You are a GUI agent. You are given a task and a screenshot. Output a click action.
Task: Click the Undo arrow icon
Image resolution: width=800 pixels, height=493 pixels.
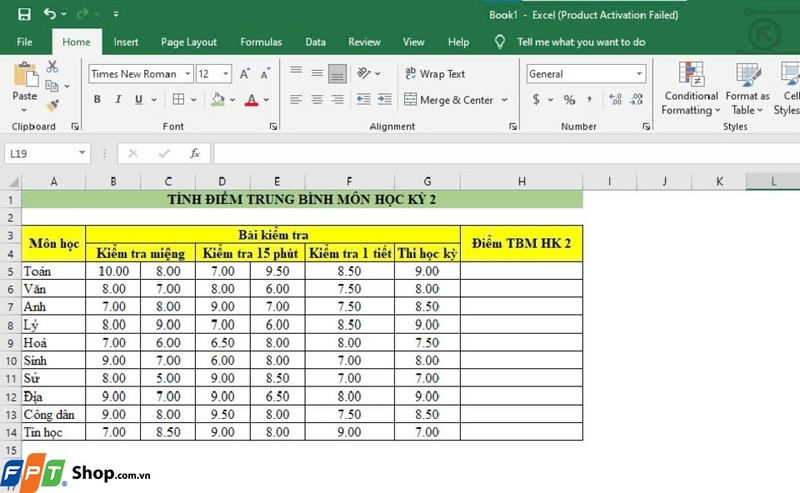tap(50, 15)
